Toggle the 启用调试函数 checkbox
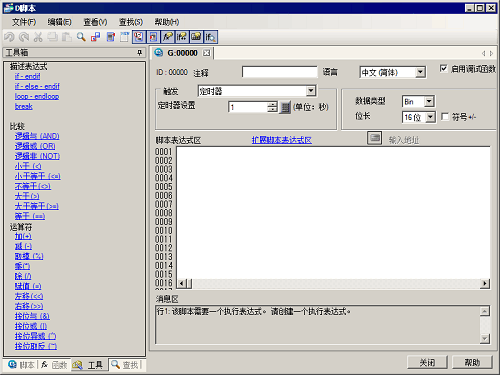500x375 pixels. tap(443, 68)
